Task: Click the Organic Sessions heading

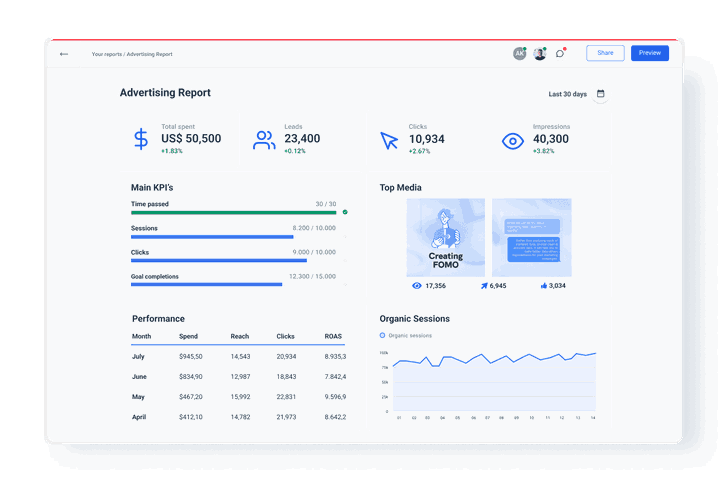Action: [415, 319]
